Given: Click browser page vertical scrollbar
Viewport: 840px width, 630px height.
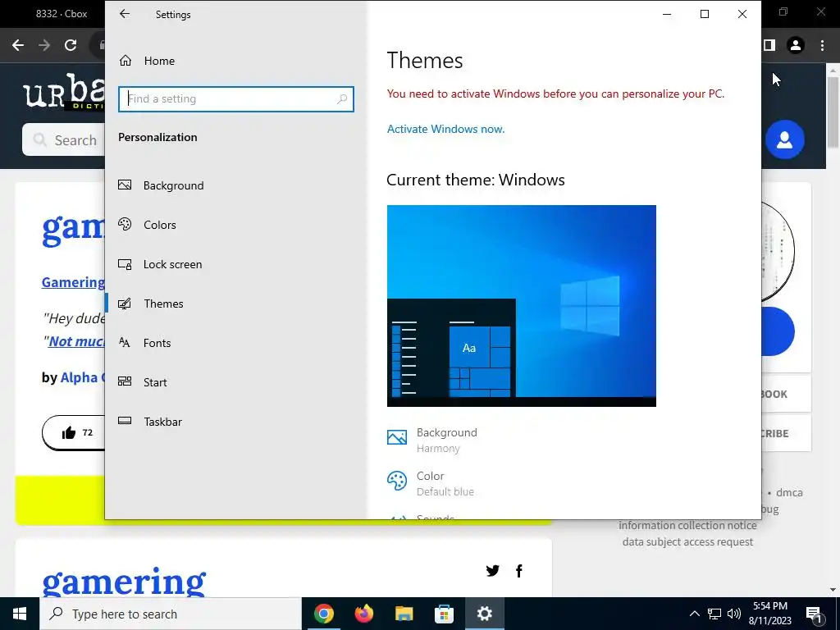Looking at the screenshot, I should pos(833,113).
